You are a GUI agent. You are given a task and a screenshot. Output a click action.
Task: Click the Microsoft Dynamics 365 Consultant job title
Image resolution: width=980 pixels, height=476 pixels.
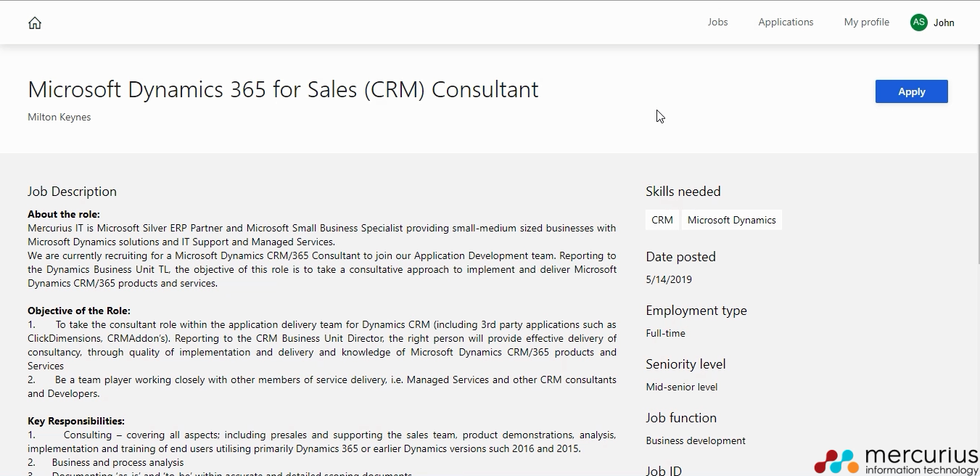point(283,89)
